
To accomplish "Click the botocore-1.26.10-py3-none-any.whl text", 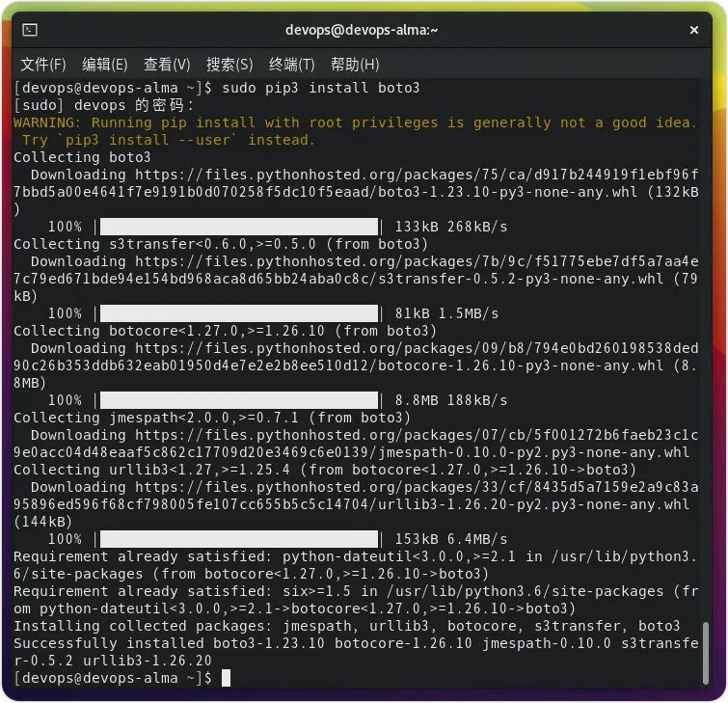I will [x=521, y=365].
